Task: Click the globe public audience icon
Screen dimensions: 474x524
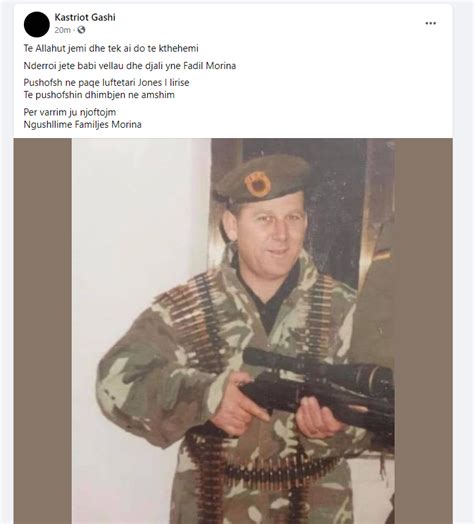Action: (81, 30)
